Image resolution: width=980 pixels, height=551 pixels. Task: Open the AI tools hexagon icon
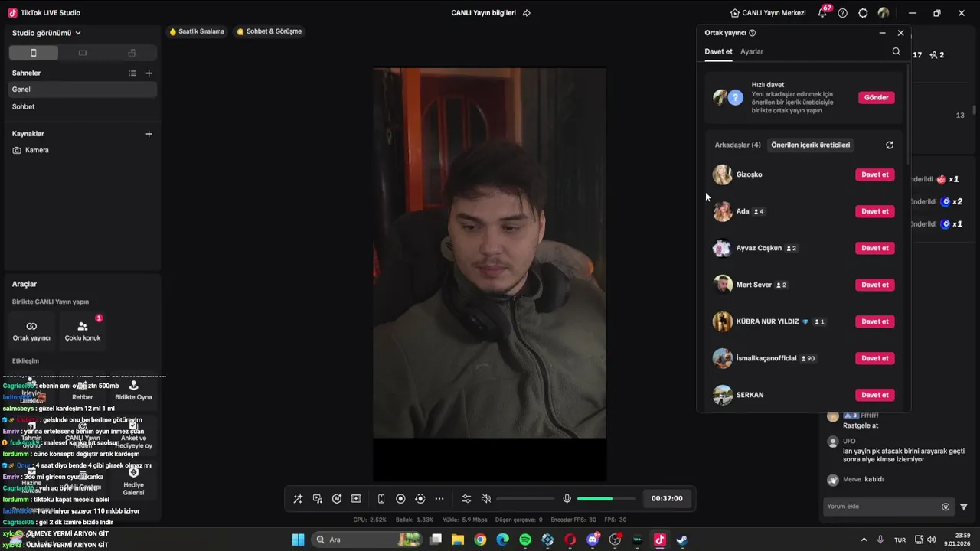tap(337, 499)
